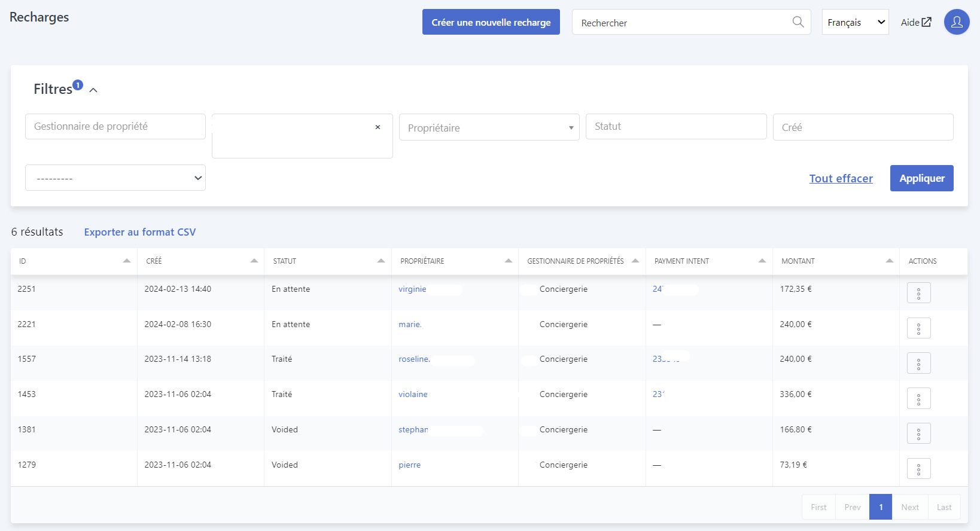Click Créer une nouvelle recharge button
Screen dimensions: 980x531
(x=491, y=22)
